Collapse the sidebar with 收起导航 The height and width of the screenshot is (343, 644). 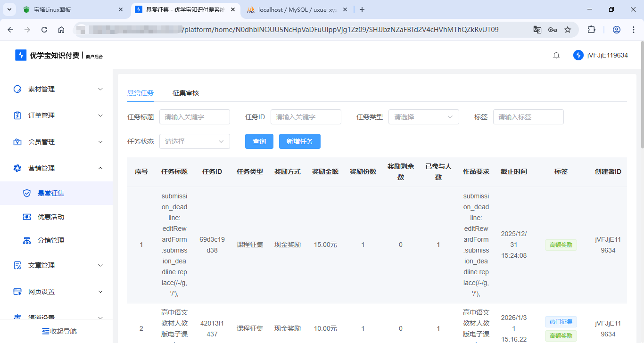pyautogui.click(x=59, y=331)
